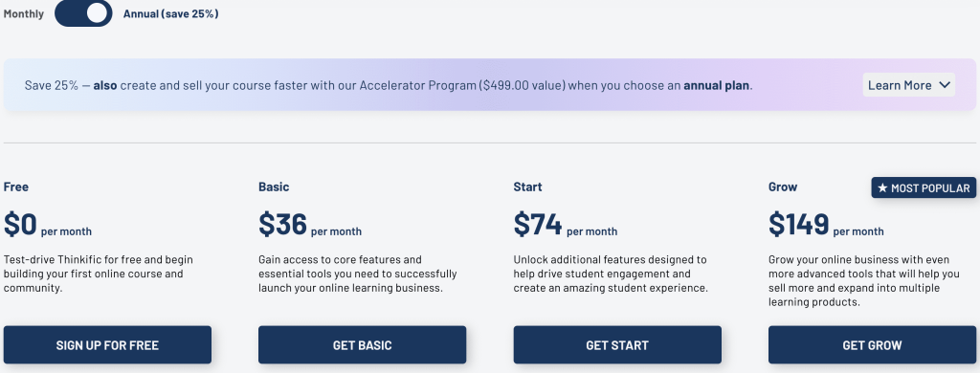Click the $36 per month price
This screenshot has width=980, height=373.
point(310,225)
